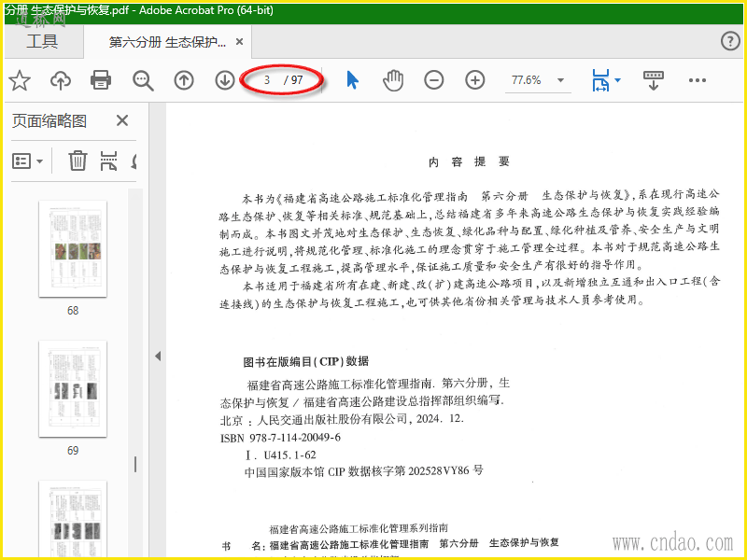Close the 页面缩略图 panel
This screenshot has height=560, width=747.
(122, 120)
